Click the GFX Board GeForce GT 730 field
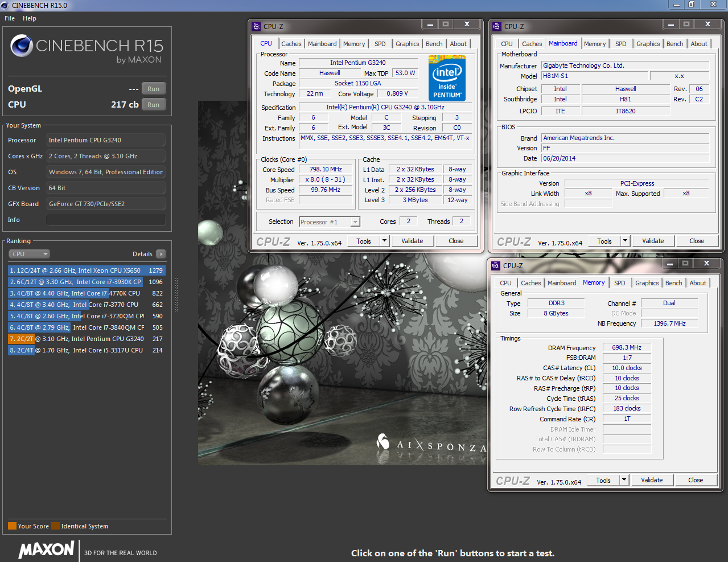Screen dimensions: 728x562 (x=106, y=204)
